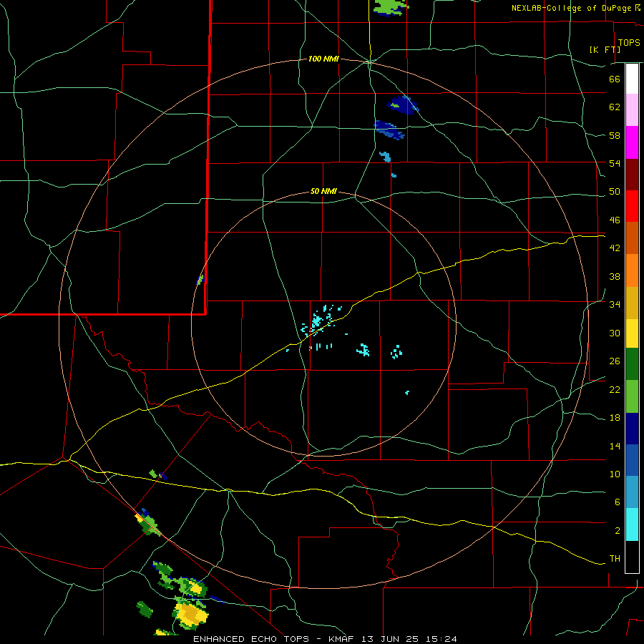Pick the navy blue legend swatch
The width and height of the screenshot is (644, 644).
(x=632, y=429)
